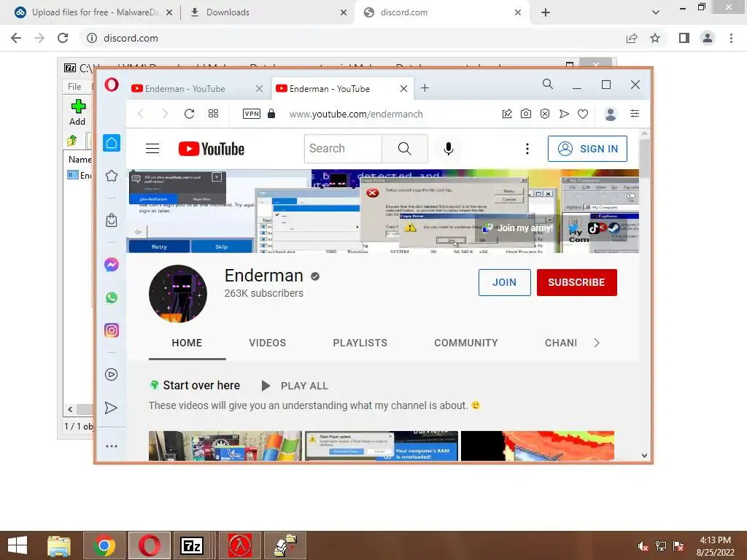The image size is (747, 560).
Task: Open the partially shown CHANNELS tab
Action: click(561, 343)
